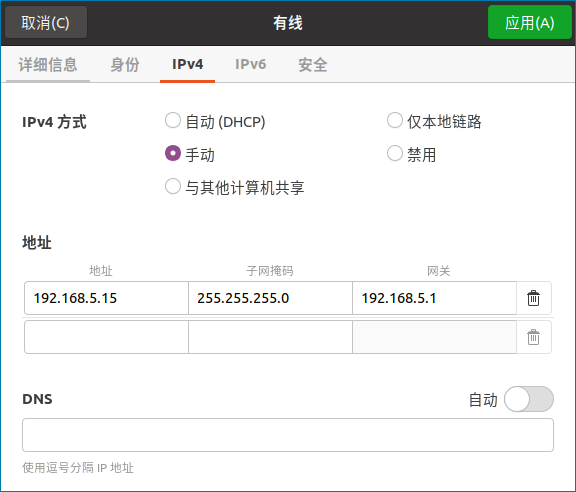Switch to the 详细信息 tab
The height and width of the screenshot is (492, 576).
[48, 65]
